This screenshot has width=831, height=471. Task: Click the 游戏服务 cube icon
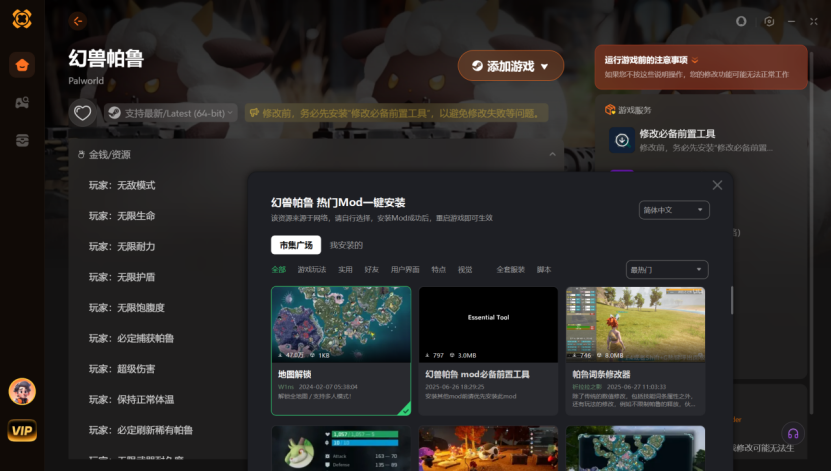point(610,110)
